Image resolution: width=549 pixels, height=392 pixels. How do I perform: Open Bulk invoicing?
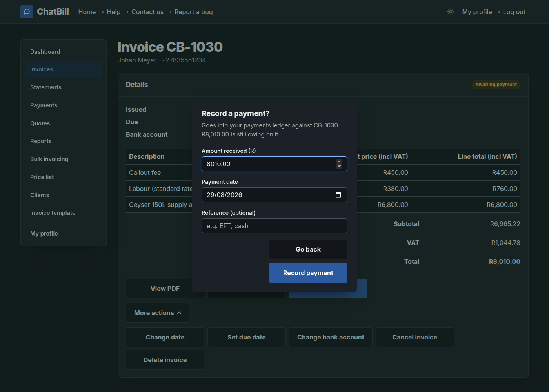64,159
